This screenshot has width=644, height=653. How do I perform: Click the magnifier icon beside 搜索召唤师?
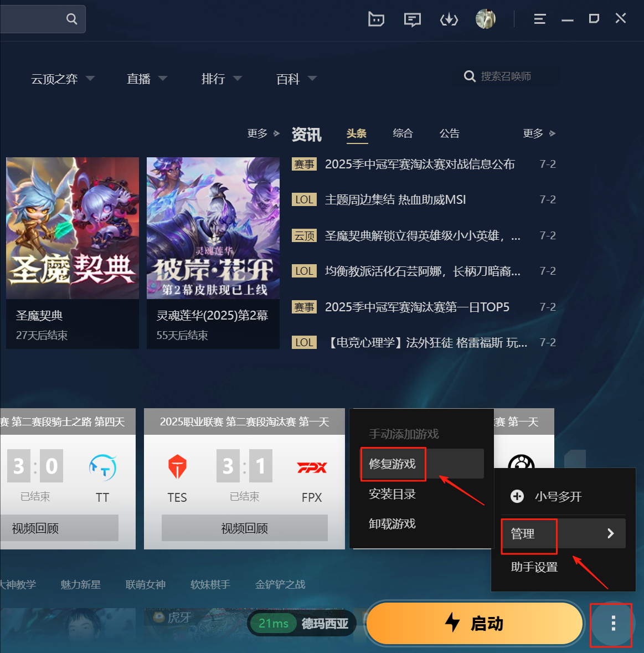(470, 76)
